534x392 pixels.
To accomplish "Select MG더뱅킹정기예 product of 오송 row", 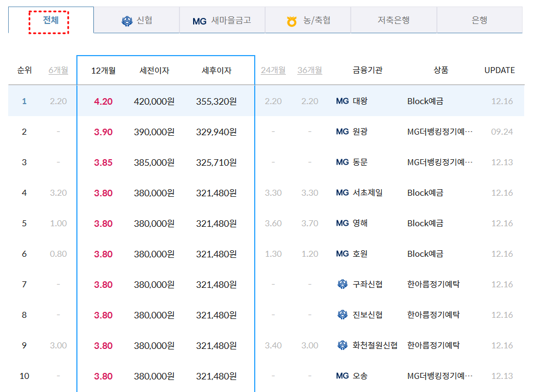I will pyautogui.click(x=440, y=376).
